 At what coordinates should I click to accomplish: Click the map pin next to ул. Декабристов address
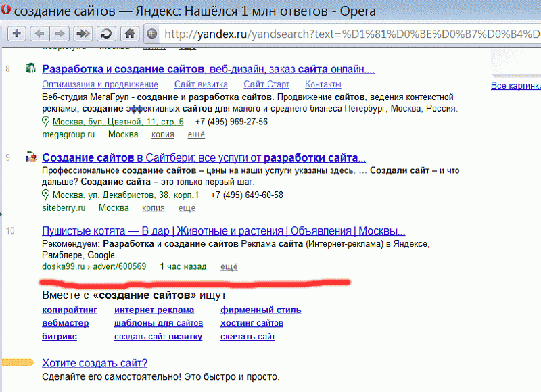(x=45, y=195)
